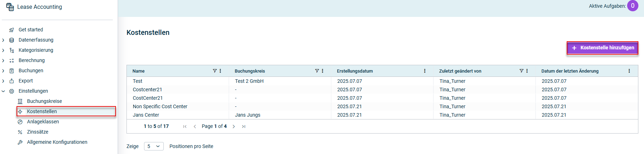Click Non Specific Cost Center row
This screenshot has height=154, width=644.
[160, 106]
